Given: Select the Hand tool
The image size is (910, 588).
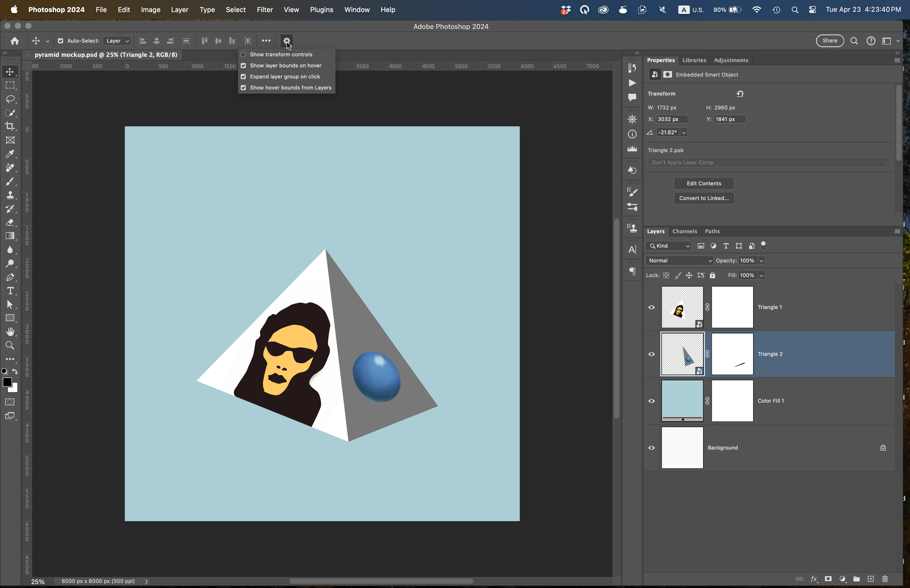Looking at the screenshot, I should [x=10, y=332].
